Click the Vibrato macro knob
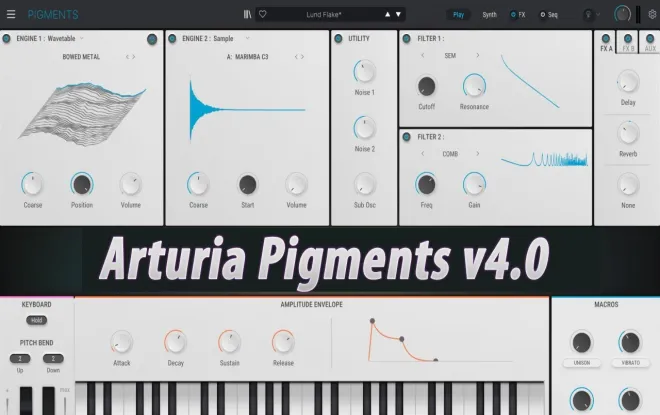Image resolution: width=660 pixels, height=415 pixels. click(630, 342)
